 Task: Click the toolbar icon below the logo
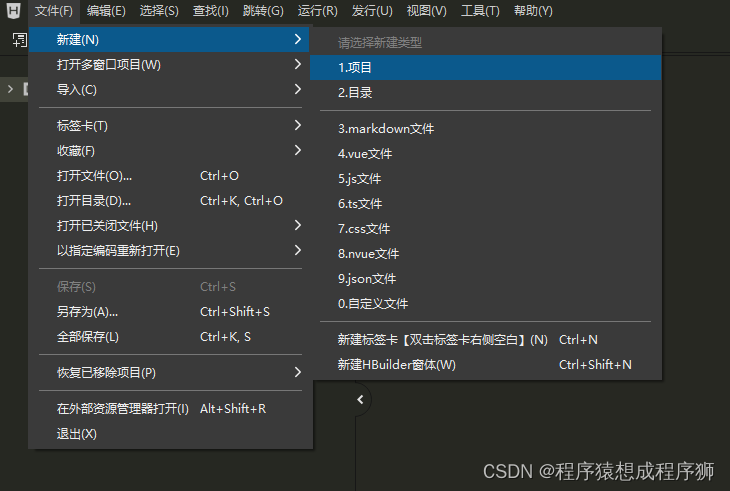coord(18,39)
